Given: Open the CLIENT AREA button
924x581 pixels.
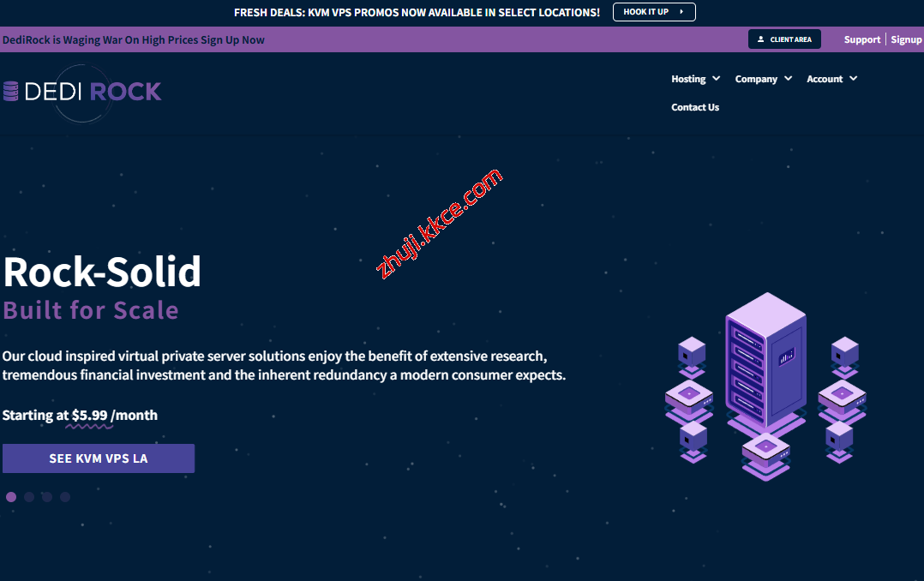Looking at the screenshot, I should coord(784,39).
